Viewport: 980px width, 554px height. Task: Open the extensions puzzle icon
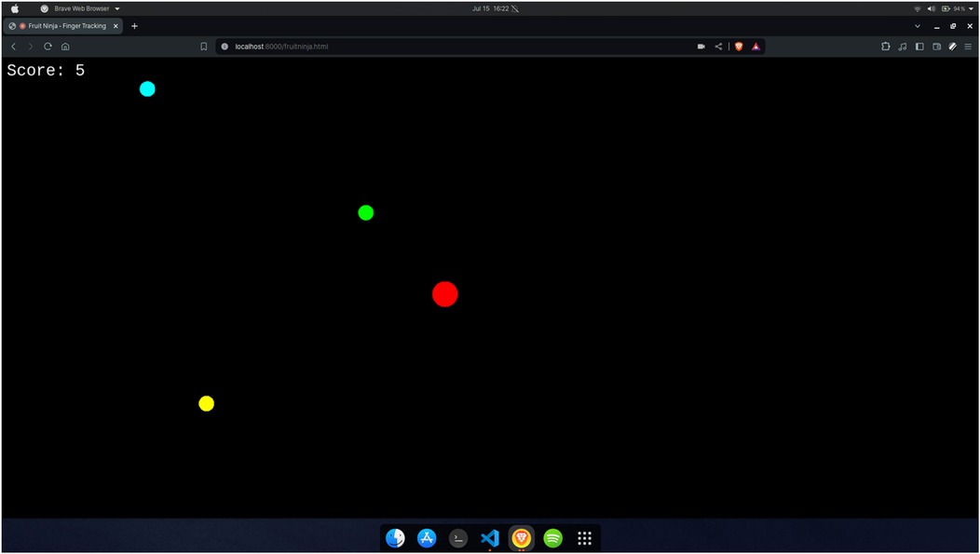885,47
